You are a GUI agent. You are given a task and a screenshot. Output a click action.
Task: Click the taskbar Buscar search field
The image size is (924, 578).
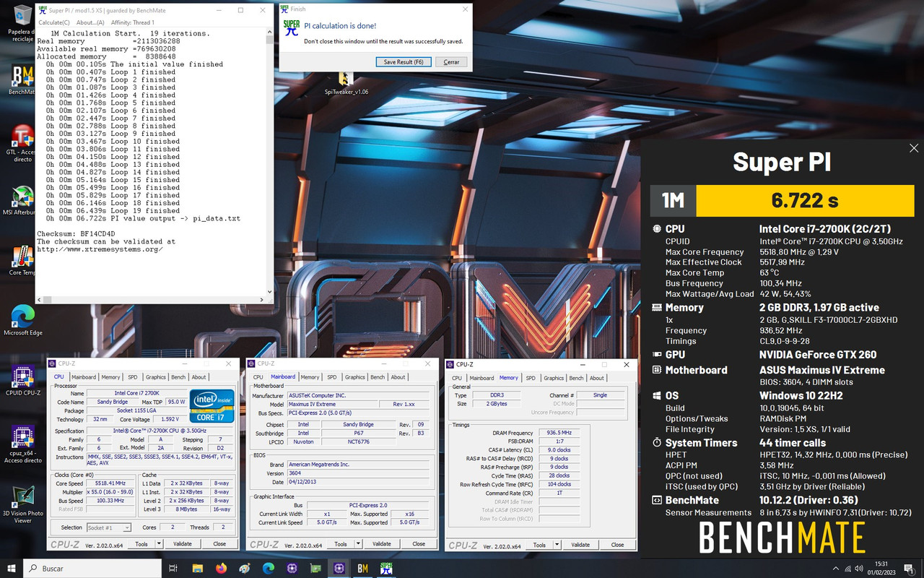(92, 569)
